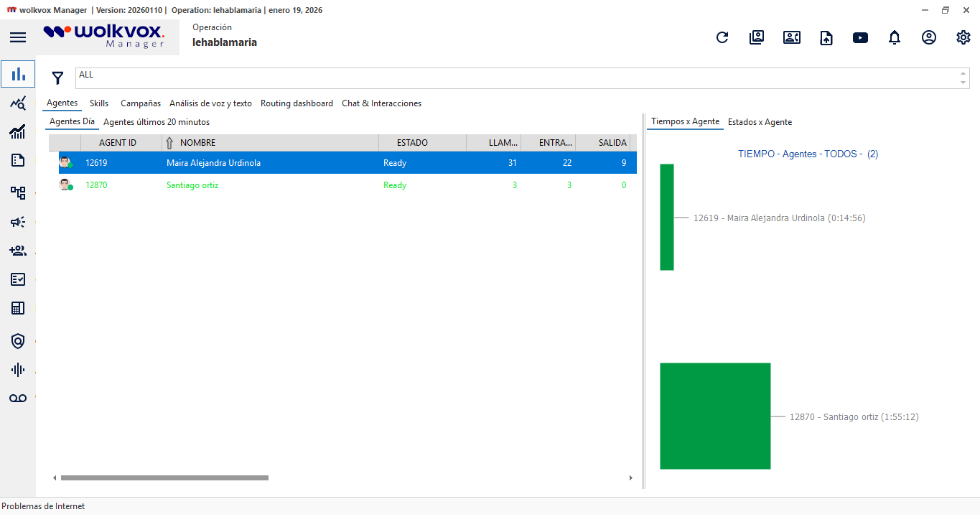This screenshot has width=980, height=517.
Task: Click the file upload icon in toolbar
Action: (x=826, y=38)
